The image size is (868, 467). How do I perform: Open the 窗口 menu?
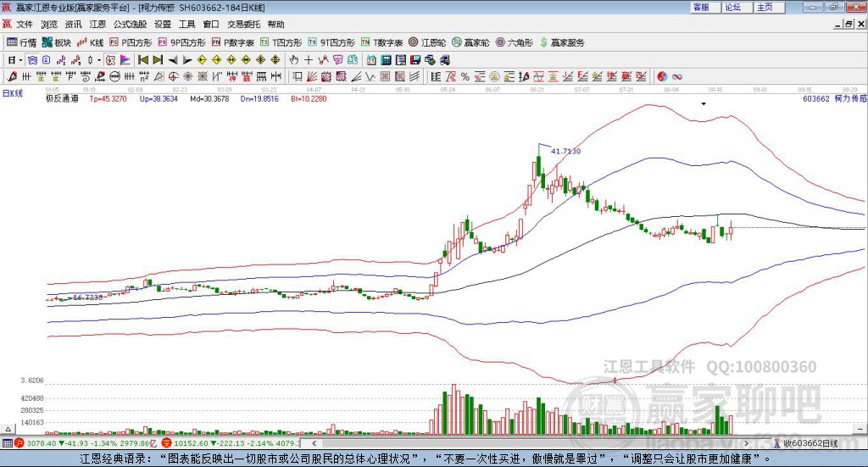coord(211,25)
